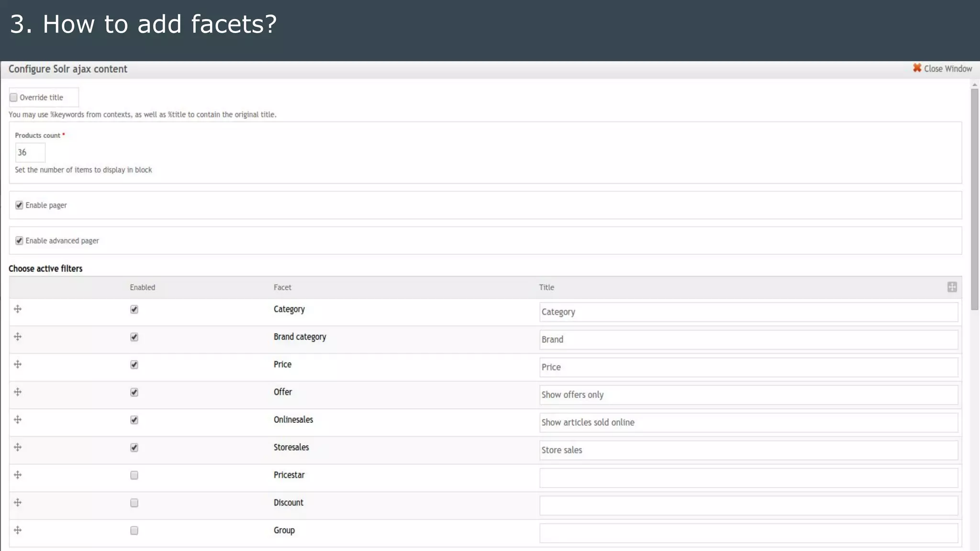Click the empty Discount title field
Screen dimensions: 980x551
[748, 506]
